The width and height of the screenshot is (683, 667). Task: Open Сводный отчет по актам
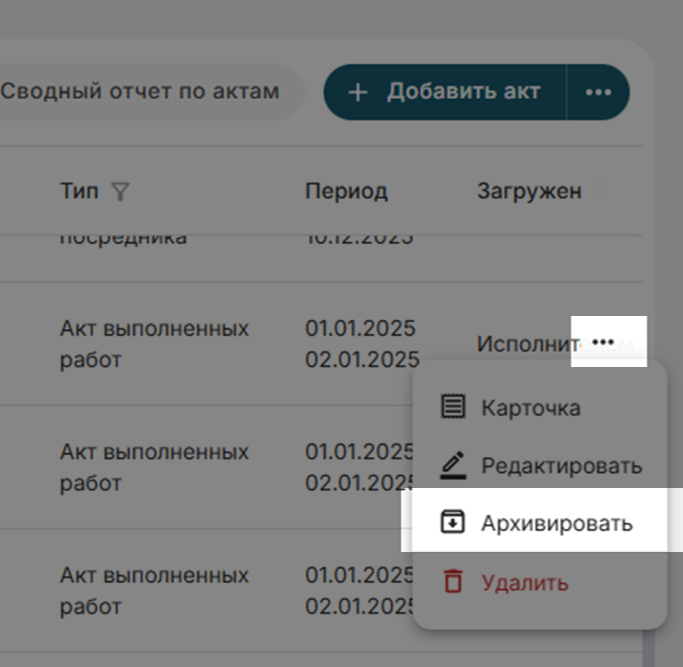[139, 92]
